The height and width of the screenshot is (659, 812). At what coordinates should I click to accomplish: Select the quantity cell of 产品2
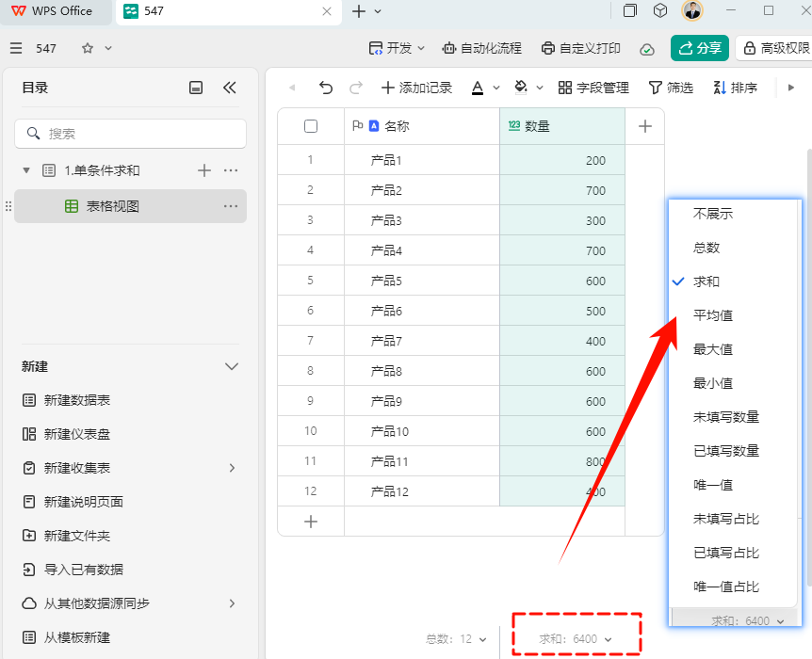coord(562,190)
